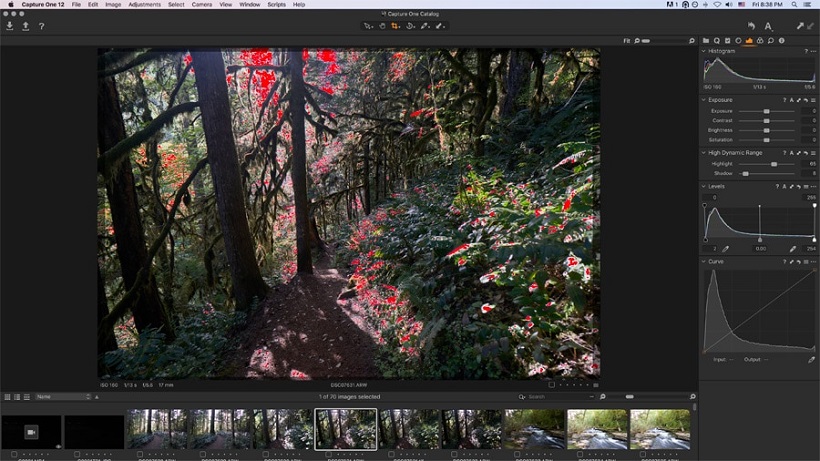
Task: Select the pointer Select tool
Action: (368, 26)
